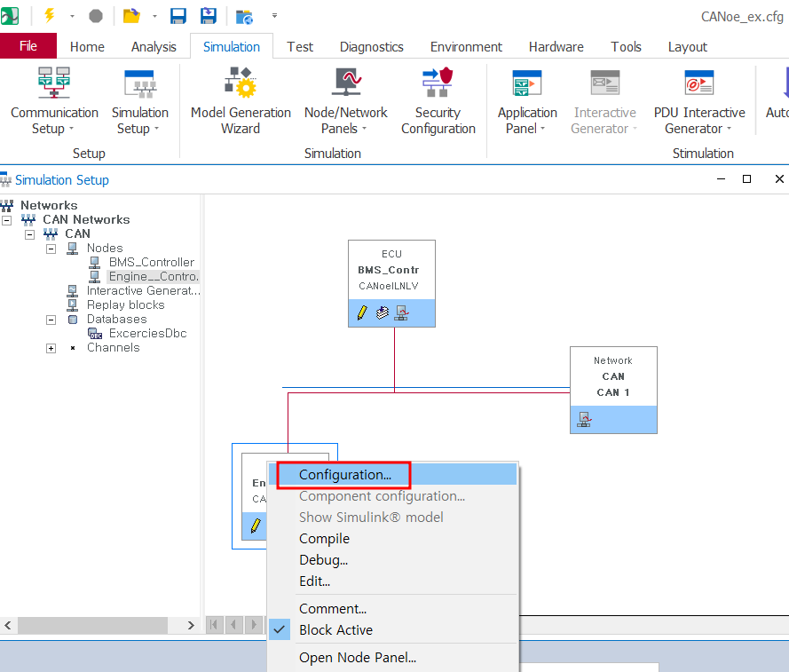Collapse the Databases tree branch
This screenshot has height=672, width=789.
click(x=51, y=320)
